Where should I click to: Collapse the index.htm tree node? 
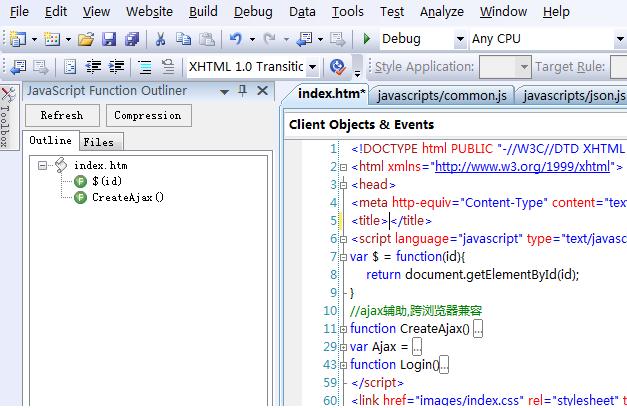pyautogui.click(x=43, y=165)
